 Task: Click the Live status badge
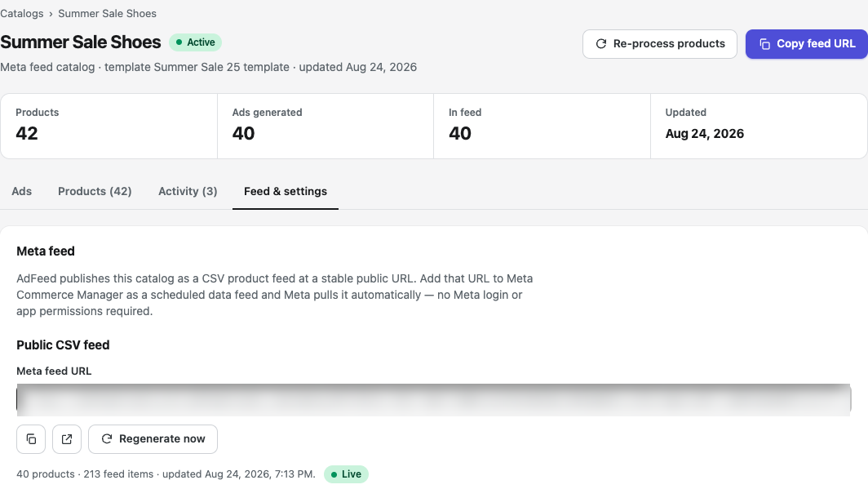[x=346, y=474]
